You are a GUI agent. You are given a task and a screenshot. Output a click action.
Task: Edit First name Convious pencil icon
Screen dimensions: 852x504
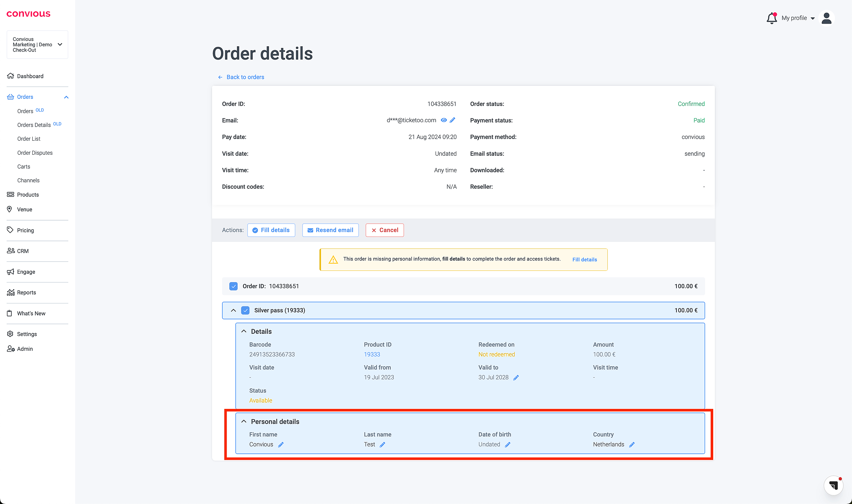click(x=281, y=444)
